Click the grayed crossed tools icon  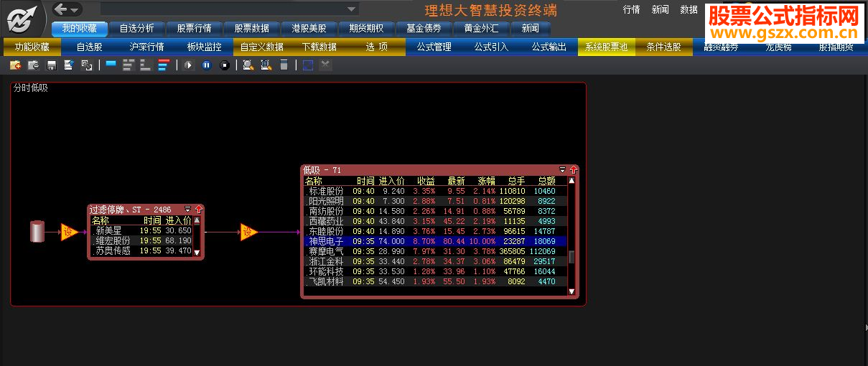tap(325, 65)
